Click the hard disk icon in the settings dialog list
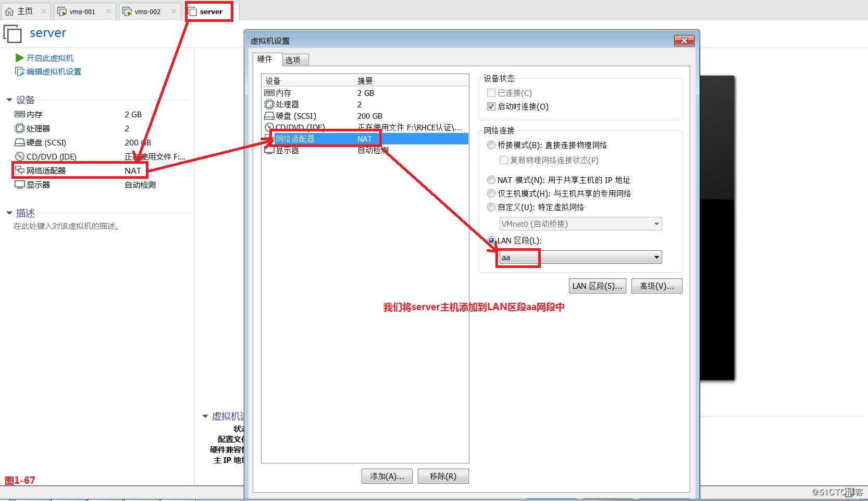The height and width of the screenshot is (501, 868). 269,116
